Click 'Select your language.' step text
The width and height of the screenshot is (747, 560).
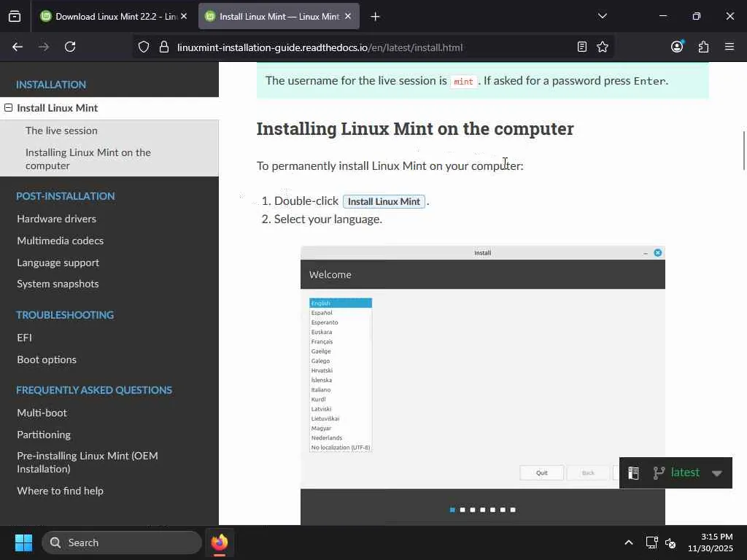coord(328,219)
